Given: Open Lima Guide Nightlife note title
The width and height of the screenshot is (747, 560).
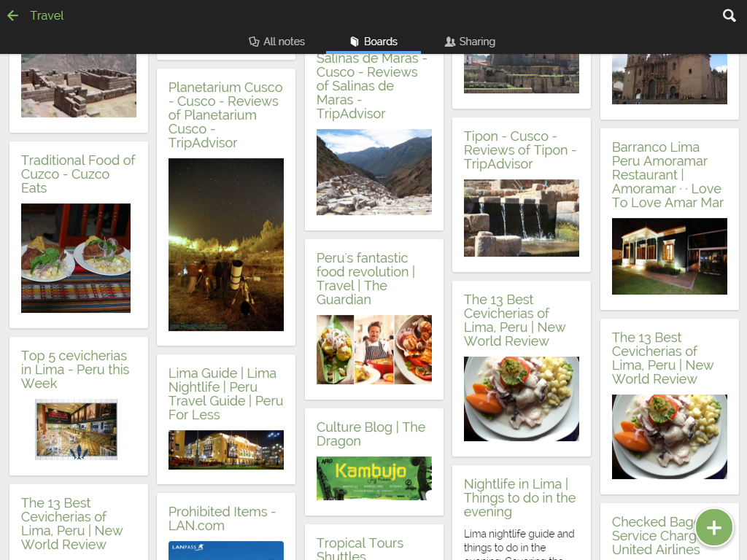Looking at the screenshot, I should 225,394.
